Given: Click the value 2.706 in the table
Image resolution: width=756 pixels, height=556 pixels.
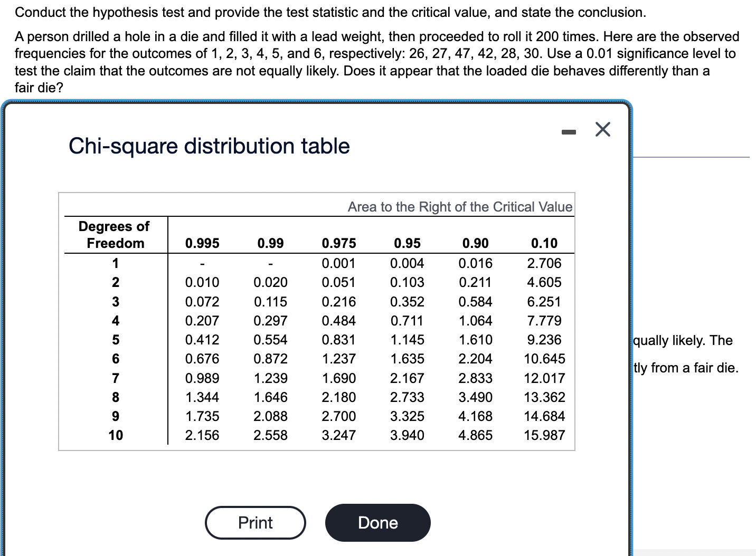Looking at the screenshot, I should tap(544, 263).
